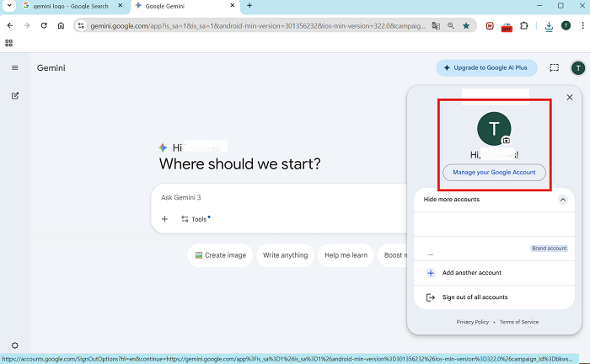
Task: Click Add another account
Action: coord(494,273)
